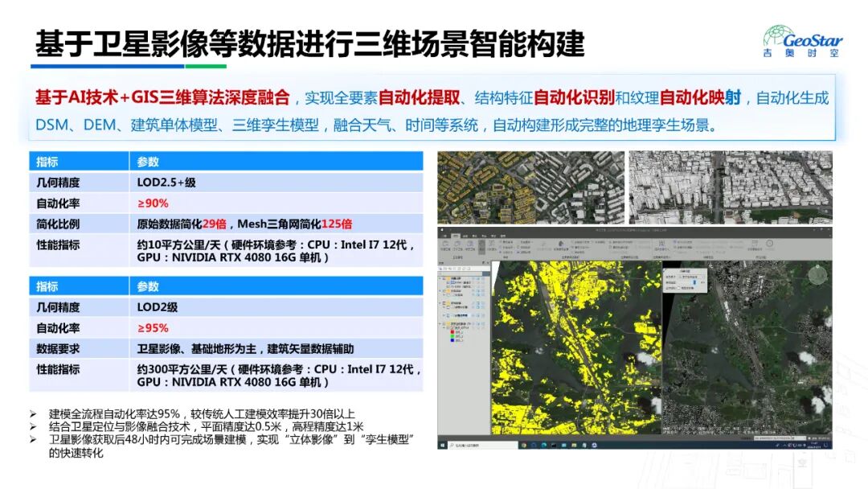Click the first large icon in the ribbon

[x=445, y=244]
